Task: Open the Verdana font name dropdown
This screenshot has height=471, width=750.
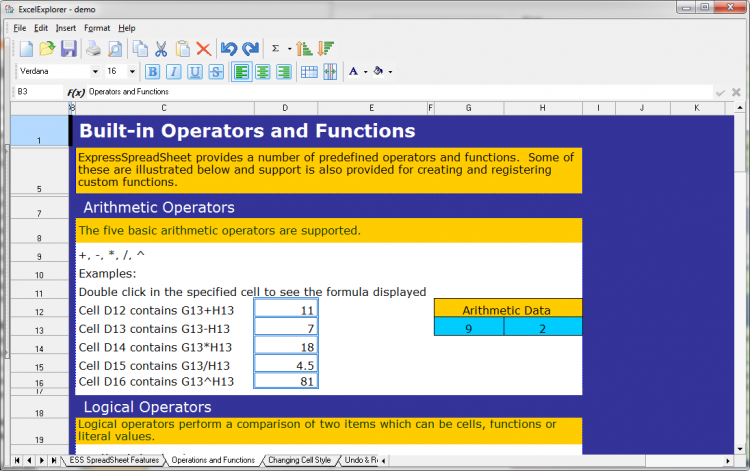Action: [95, 72]
